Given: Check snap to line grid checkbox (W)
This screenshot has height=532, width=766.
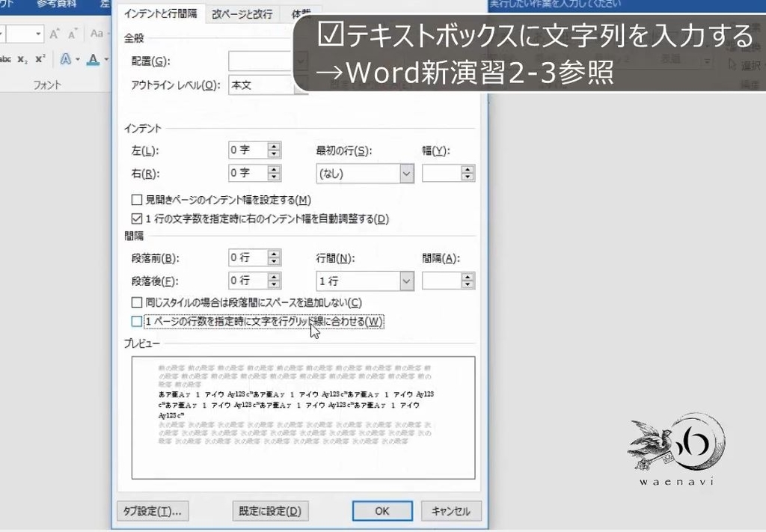Looking at the screenshot, I should pos(137,322).
